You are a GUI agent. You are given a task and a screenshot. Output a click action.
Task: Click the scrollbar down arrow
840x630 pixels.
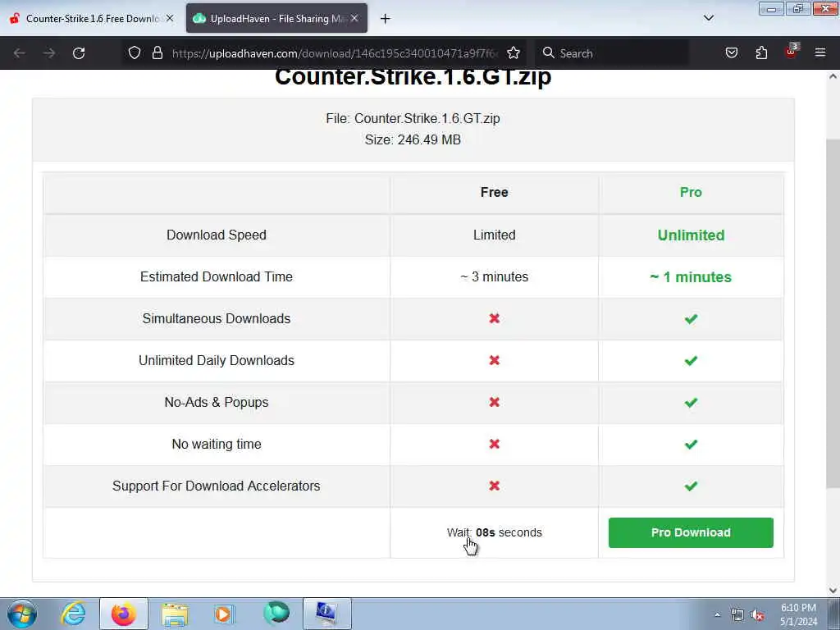[x=833, y=591]
